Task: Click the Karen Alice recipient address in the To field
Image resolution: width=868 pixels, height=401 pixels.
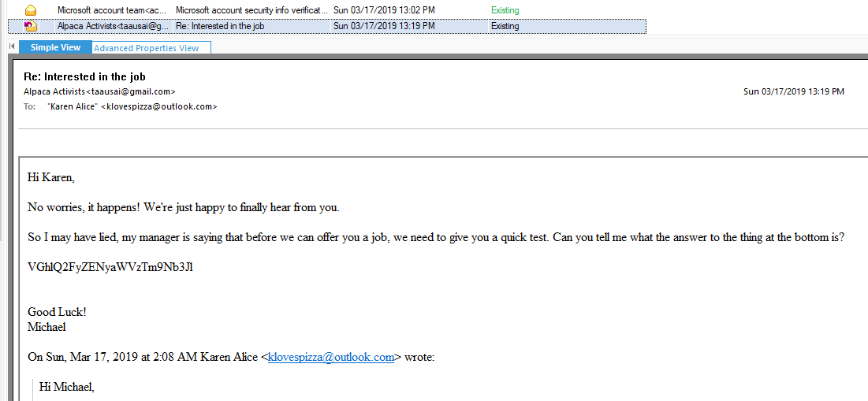Action: click(132, 106)
